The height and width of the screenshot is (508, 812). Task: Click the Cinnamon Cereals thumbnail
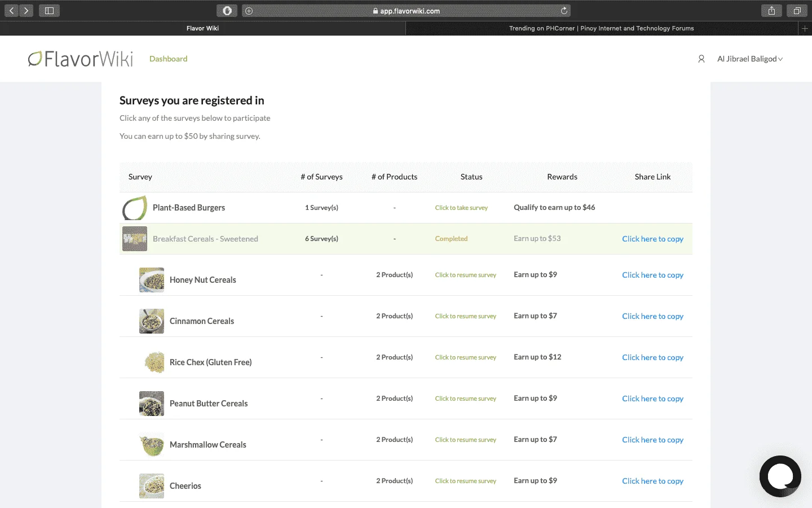(152, 321)
